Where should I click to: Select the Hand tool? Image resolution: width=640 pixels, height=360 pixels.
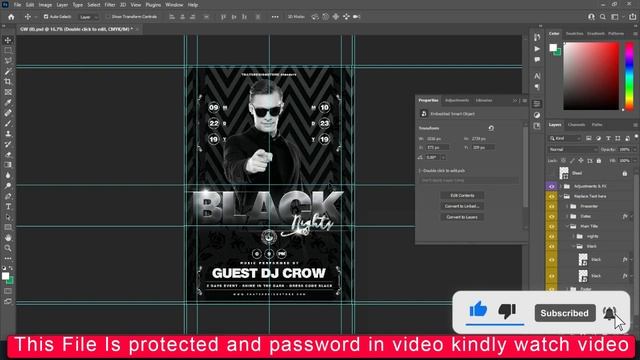(8, 238)
